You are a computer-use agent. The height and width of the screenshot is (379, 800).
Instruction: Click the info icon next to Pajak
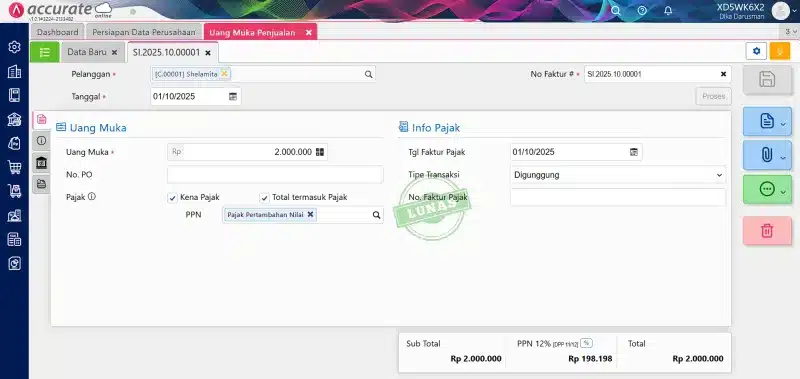(91, 196)
